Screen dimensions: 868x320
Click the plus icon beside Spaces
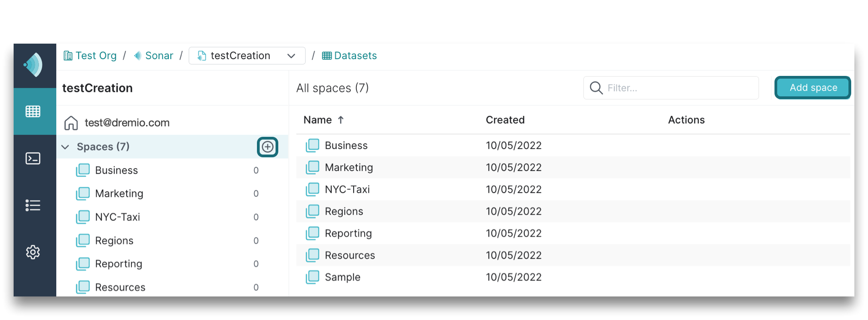pos(267,147)
